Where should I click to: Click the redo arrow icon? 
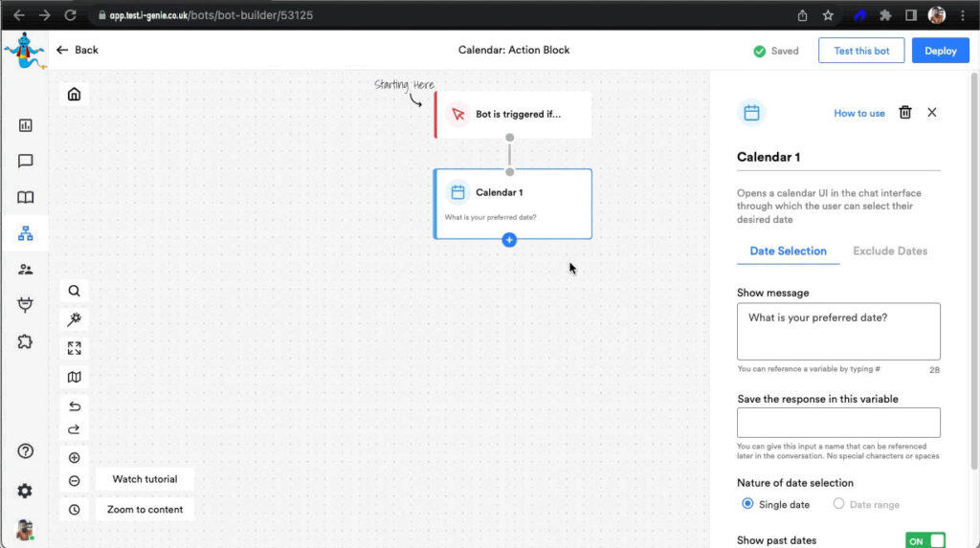pos(74,429)
